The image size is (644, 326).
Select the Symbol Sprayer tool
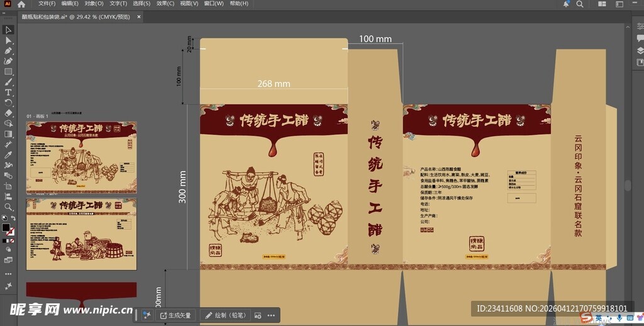pos(8,166)
